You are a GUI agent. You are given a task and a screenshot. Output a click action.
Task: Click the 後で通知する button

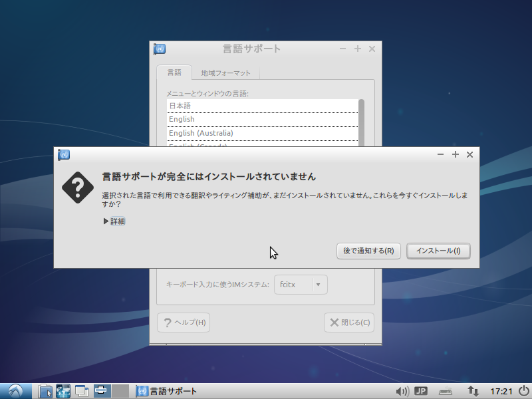pos(368,251)
